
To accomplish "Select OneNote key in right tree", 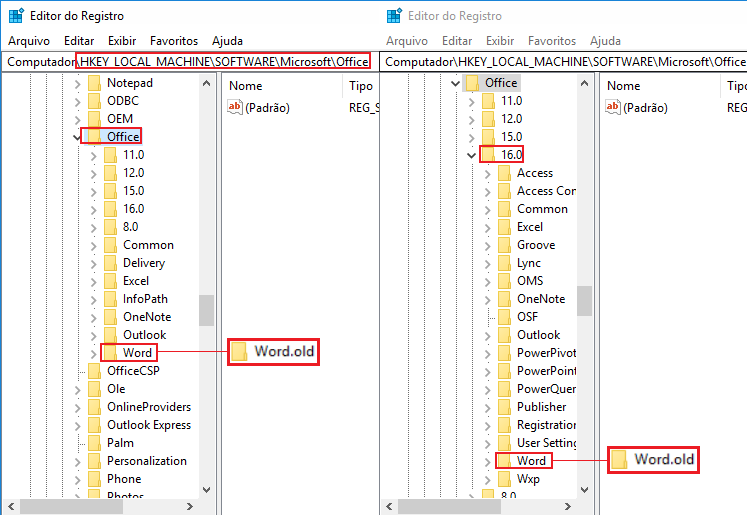I will point(541,299).
